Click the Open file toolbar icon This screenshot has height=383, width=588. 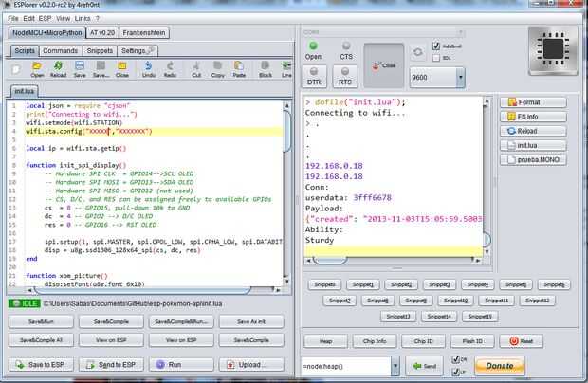[37, 66]
